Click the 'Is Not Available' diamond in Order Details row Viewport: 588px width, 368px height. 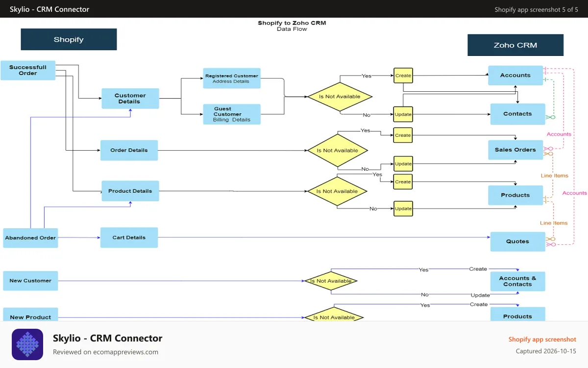click(x=337, y=151)
